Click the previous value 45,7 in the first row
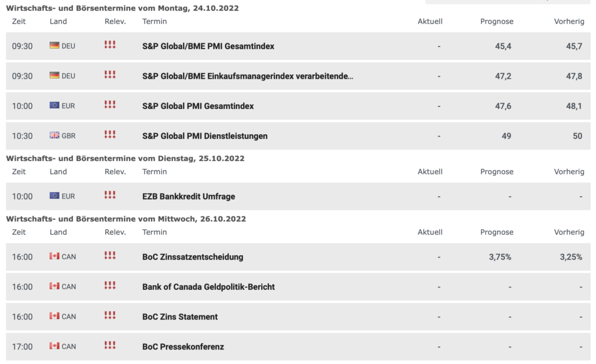Screen dimensions: 596x364 [x=574, y=46]
